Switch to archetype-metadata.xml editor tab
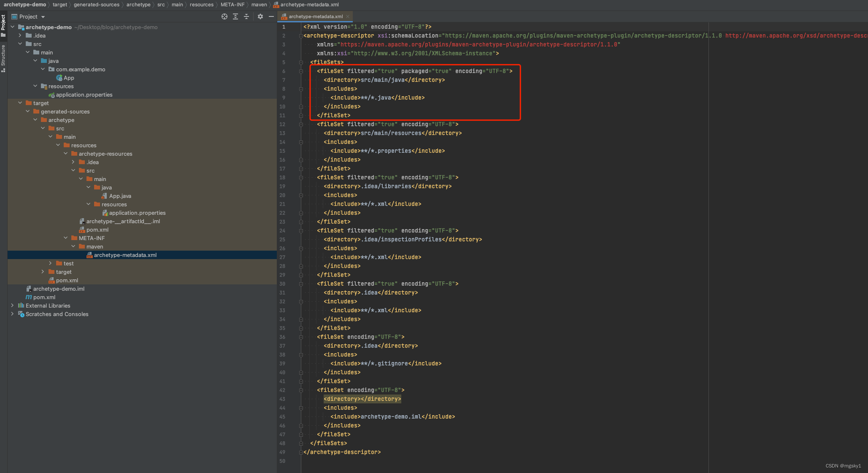868x473 pixels. click(315, 16)
